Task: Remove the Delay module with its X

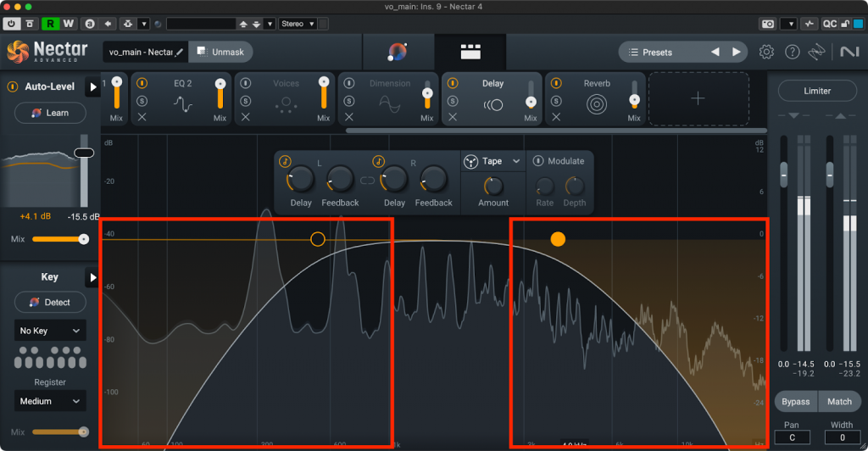Action: click(x=453, y=117)
